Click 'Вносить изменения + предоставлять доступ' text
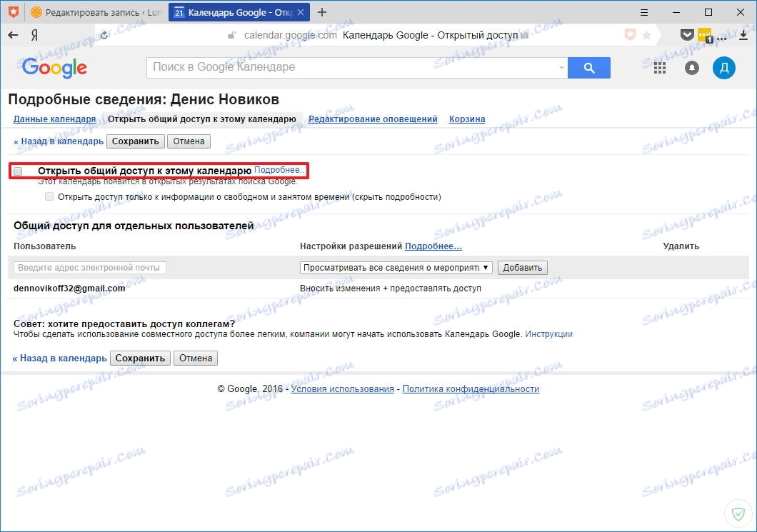Viewport: 757px width, 532px height. pos(391,288)
